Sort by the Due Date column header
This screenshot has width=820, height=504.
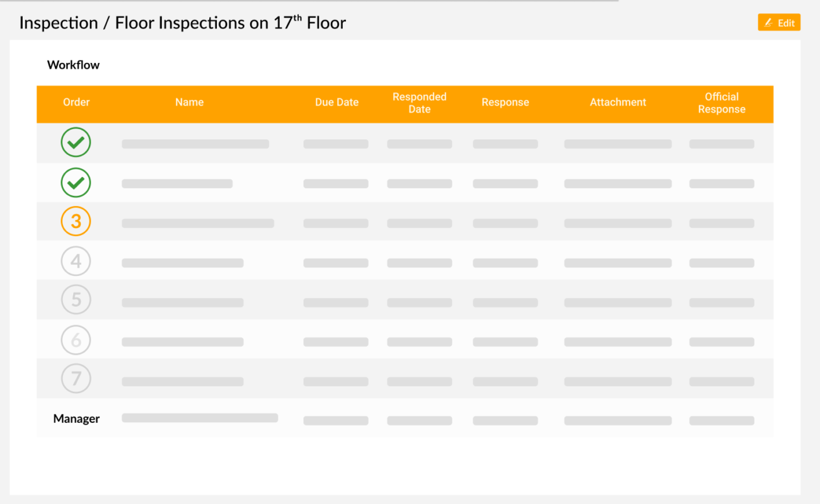(337, 102)
